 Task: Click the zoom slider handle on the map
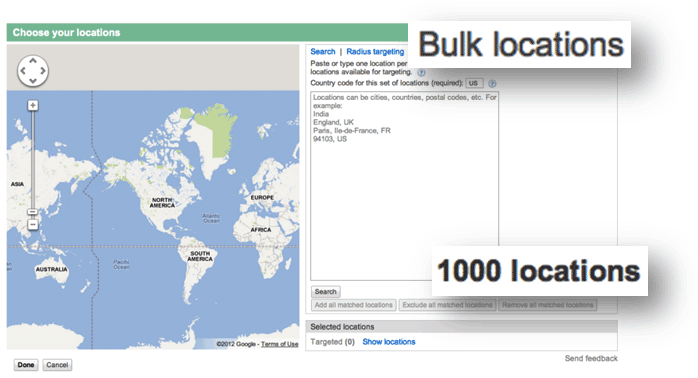(x=32, y=212)
